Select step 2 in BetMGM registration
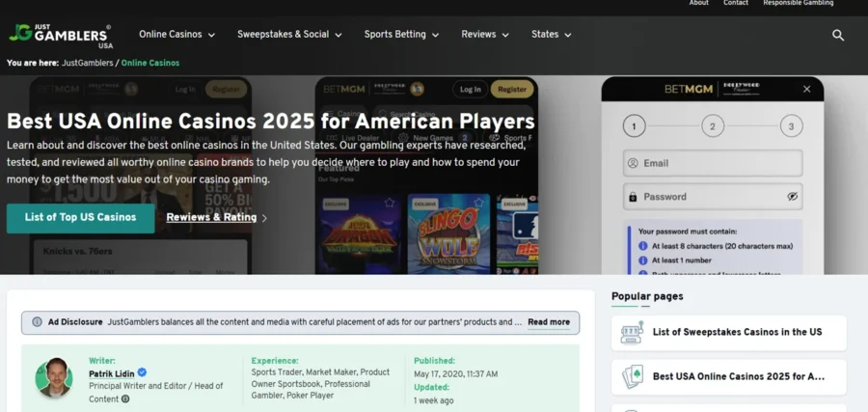 (x=713, y=126)
